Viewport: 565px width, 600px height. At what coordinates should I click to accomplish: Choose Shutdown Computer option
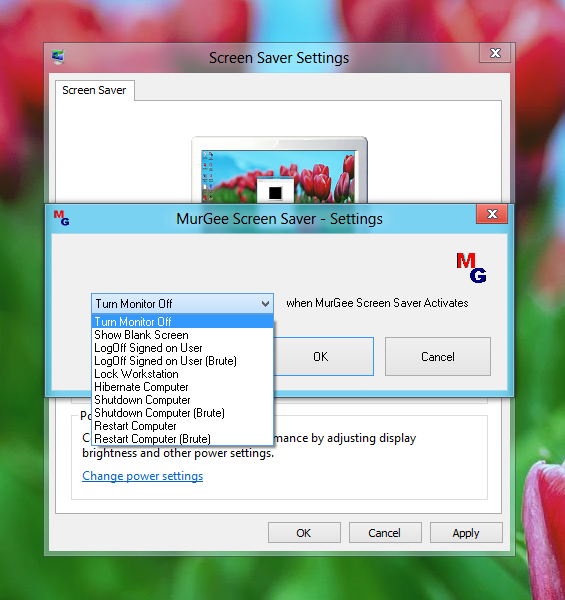coord(182,400)
